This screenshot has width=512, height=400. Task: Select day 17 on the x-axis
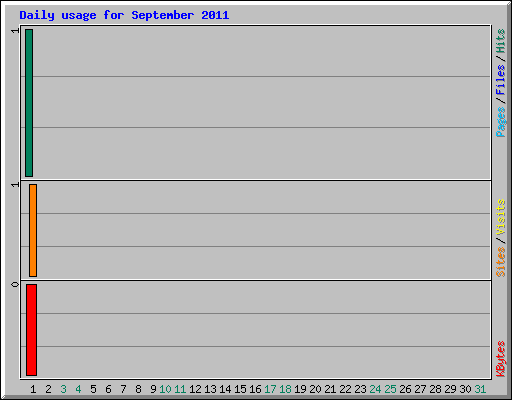click(270, 389)
